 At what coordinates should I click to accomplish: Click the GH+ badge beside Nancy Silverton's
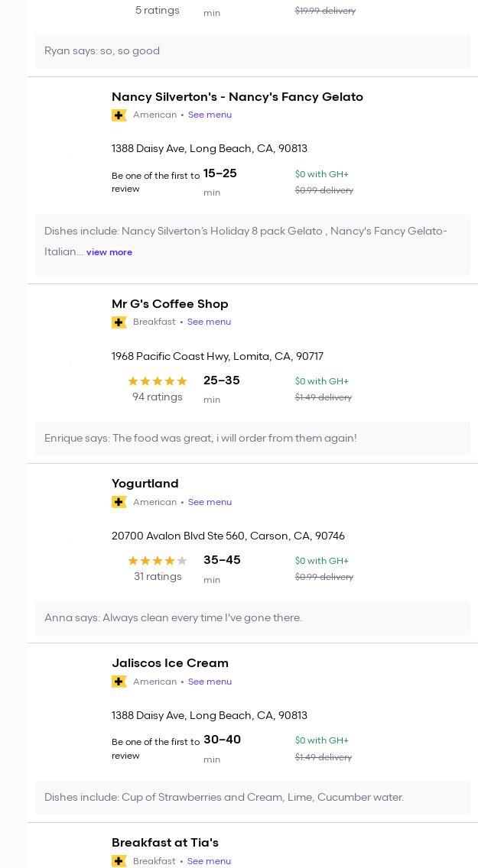point(119,115)
